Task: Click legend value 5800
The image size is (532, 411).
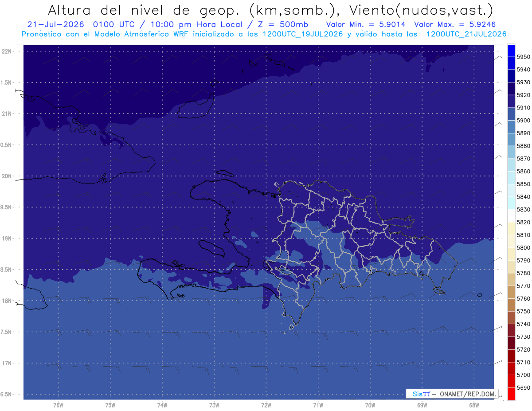Action: click(x=523, y=248)
